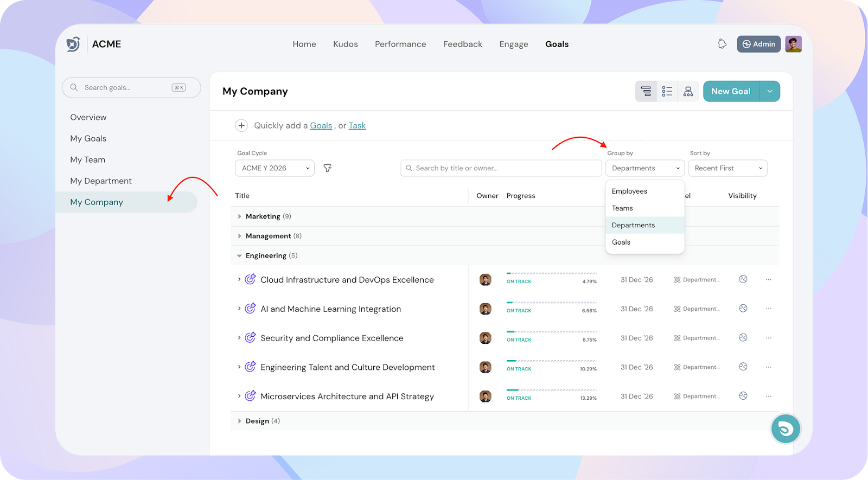Go to the Kudos tab
Viewport: 868px width, 480px height.
(x=346, y=44)
